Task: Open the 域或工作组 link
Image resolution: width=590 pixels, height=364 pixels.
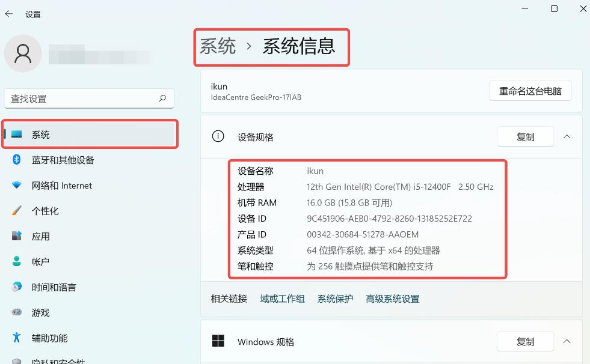Action: (282, 299)
